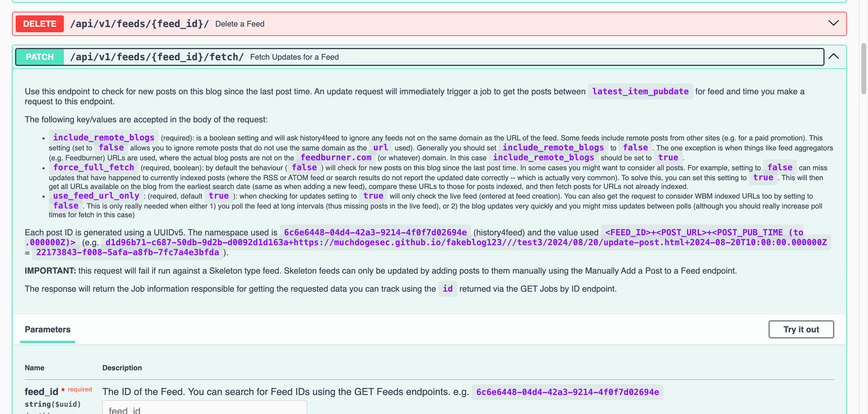Image resolution: width=868 pixels, height=414 pixels.
Task: Click the feedburner.com code snippet
Action: point(336,158)
